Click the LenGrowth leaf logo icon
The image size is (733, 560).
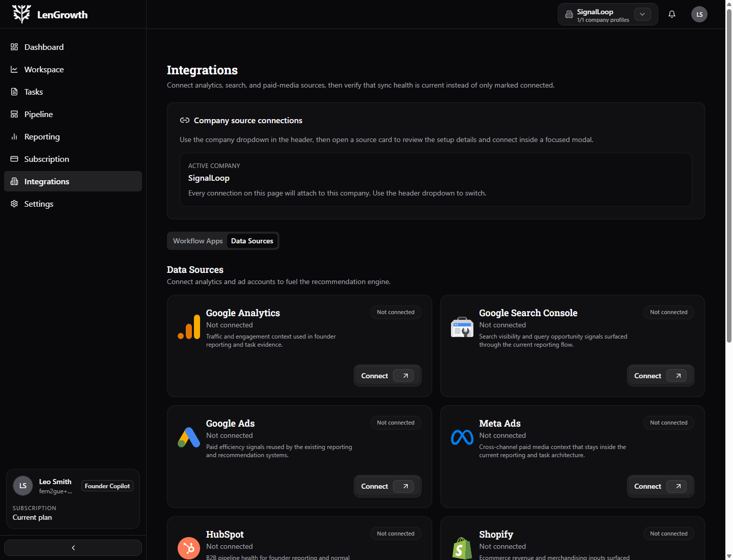tap(21, 14)
